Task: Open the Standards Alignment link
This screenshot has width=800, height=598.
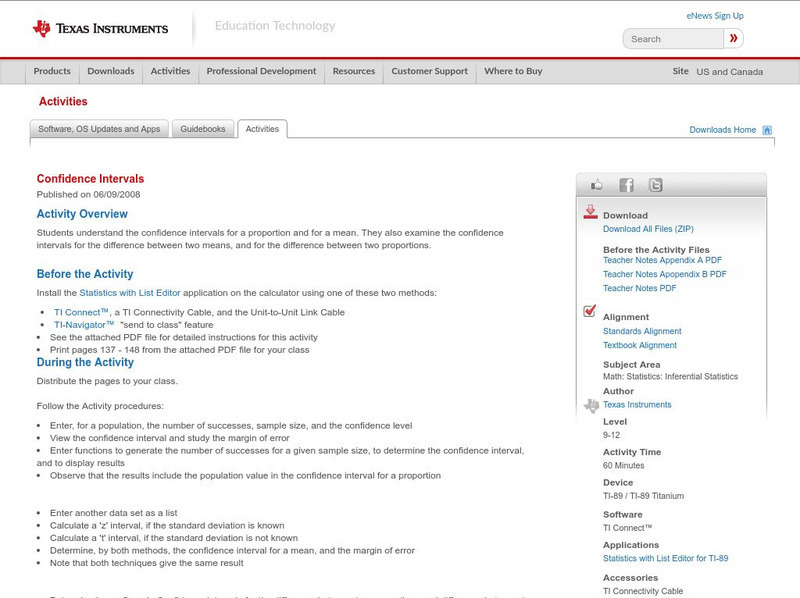Action: pyautogui.click(x=642, y=331)
